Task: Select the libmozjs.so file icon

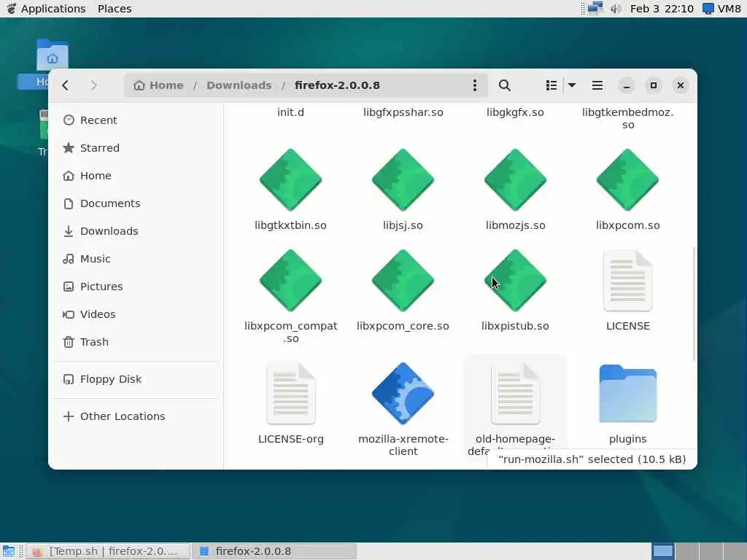Action: (515, 180)
